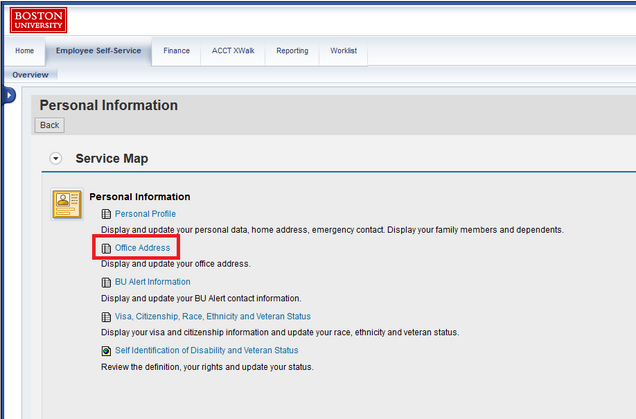The width and height of the screenshot is (636, 419).
Task: Click the Back button
Action: (49, 125)
